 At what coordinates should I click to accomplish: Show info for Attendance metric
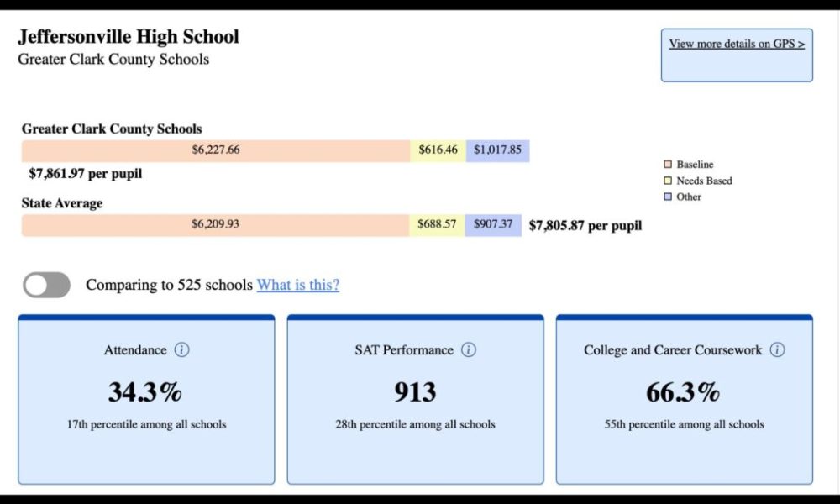[181, 349]
